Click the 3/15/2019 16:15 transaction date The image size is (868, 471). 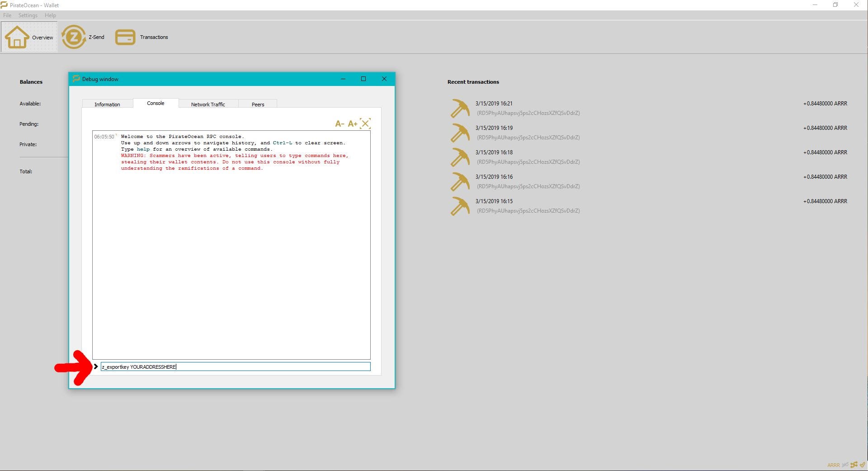494,201
